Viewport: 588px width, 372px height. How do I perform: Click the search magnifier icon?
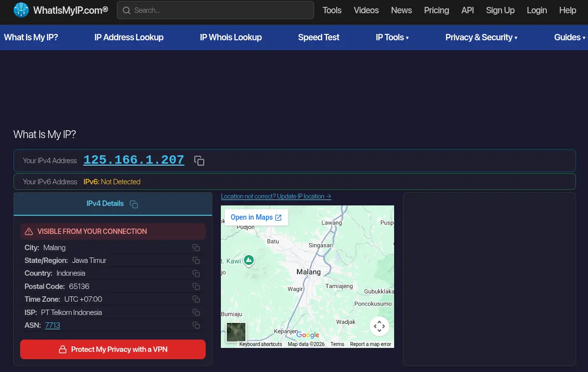point(127,10)
